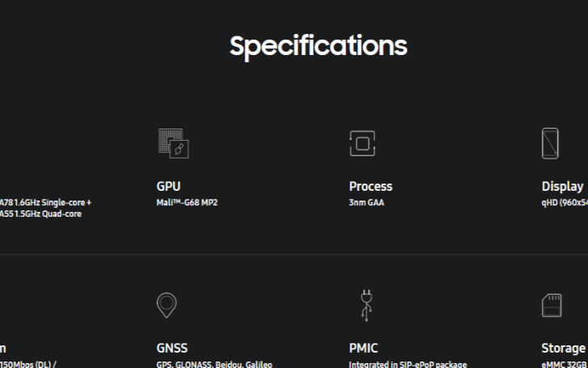Viewport: 588px width, 368px height.
Task: Click the GNSS location pin icon
Action: point(166,305)
